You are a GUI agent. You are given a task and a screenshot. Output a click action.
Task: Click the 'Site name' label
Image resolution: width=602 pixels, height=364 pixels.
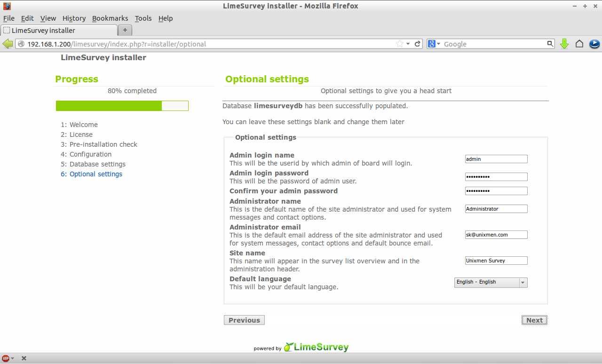[x=247, y=253]
